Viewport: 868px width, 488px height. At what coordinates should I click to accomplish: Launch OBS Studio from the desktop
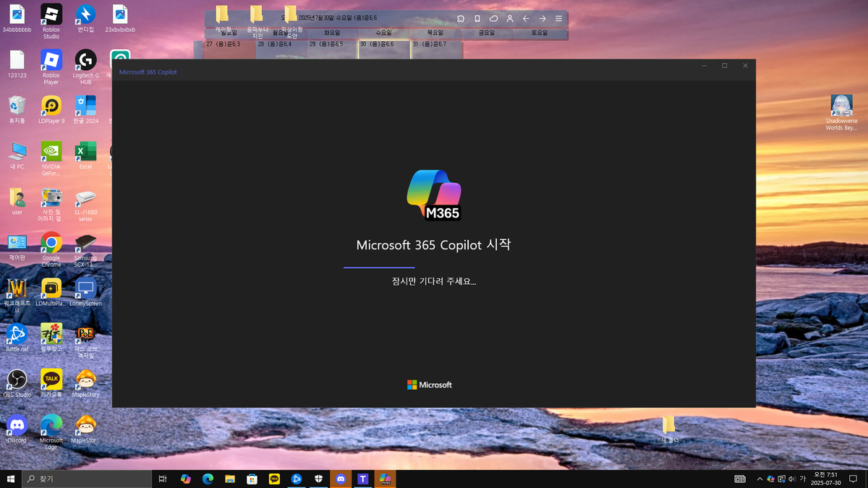click(17, 383)
